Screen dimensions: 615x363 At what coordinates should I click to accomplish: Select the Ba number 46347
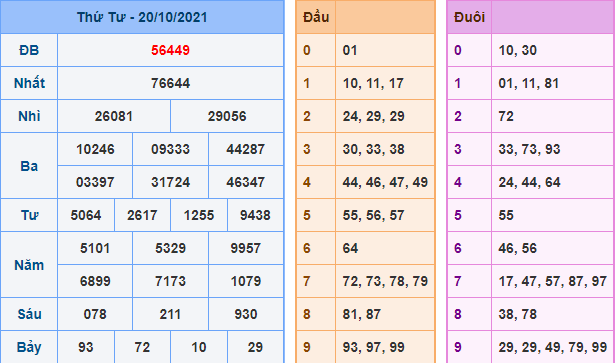click(246, 182)
